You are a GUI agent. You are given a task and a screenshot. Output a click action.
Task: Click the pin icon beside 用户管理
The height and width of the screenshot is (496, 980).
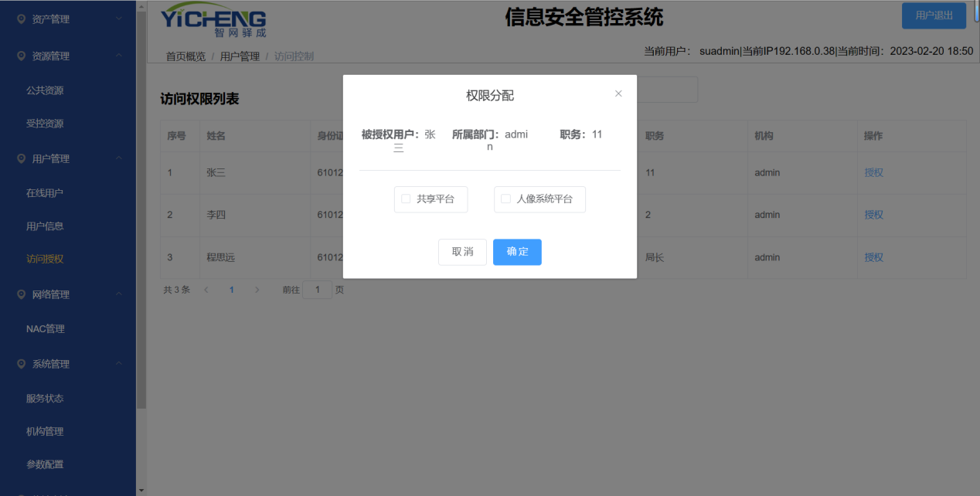22,159
